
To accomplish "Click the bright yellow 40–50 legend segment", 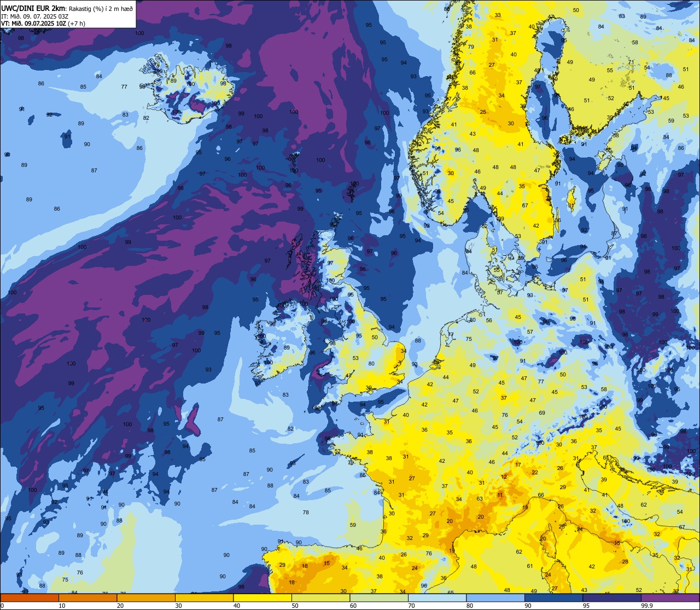I will pyautogui.click(x=262, y=598).
